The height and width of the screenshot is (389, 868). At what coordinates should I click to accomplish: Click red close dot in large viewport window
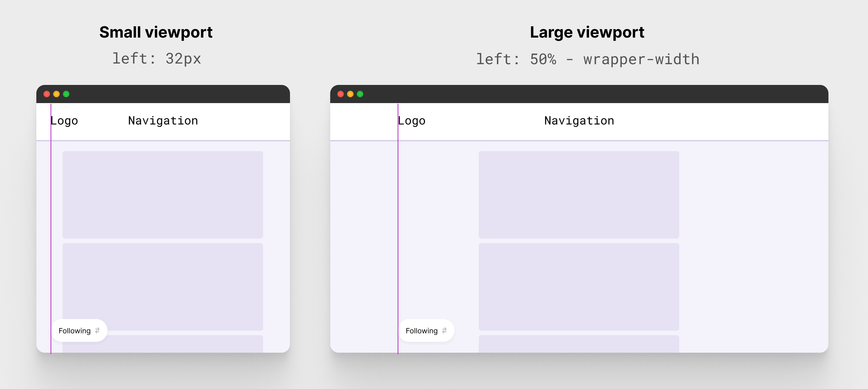[341, 94]
